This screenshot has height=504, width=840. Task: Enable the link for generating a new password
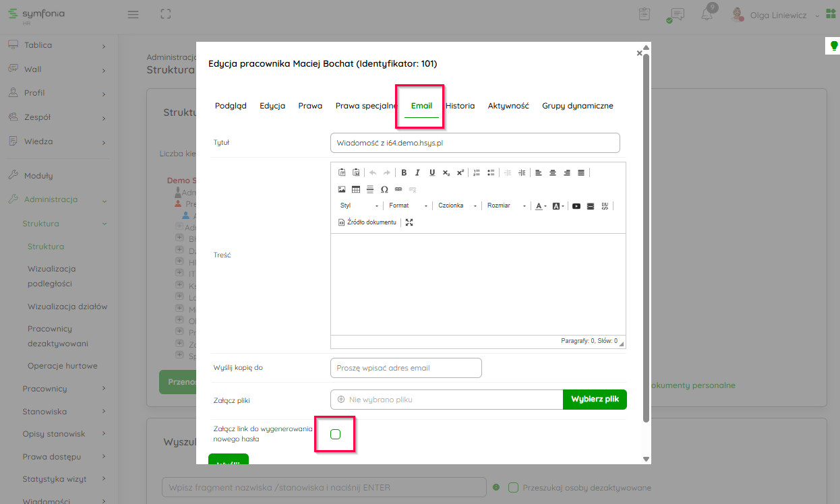coord(336,434)
